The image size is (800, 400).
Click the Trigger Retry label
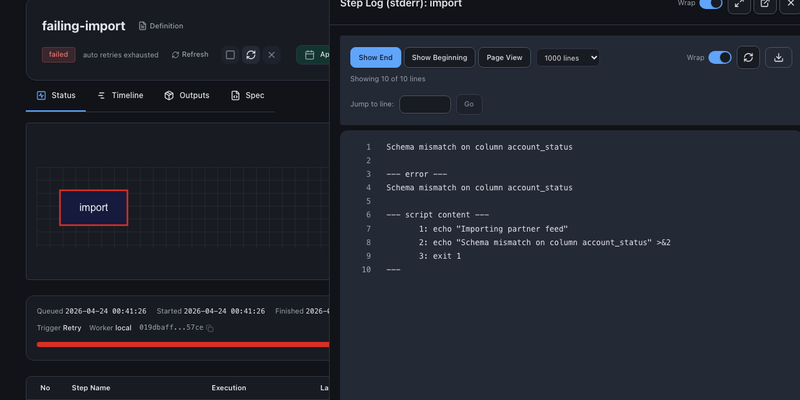pyautogui.click(x=59, y=328)
